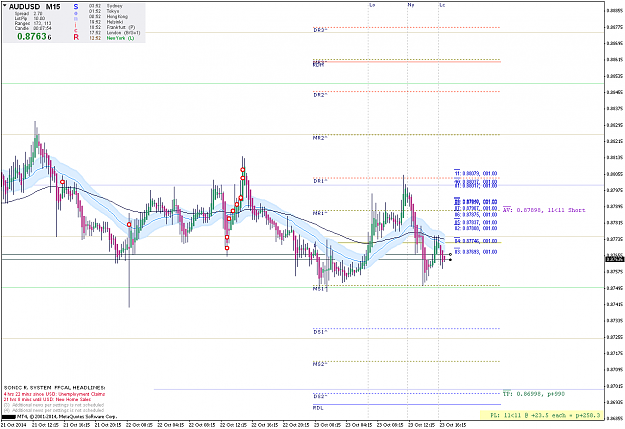Click the London session time row

(114, 33)
